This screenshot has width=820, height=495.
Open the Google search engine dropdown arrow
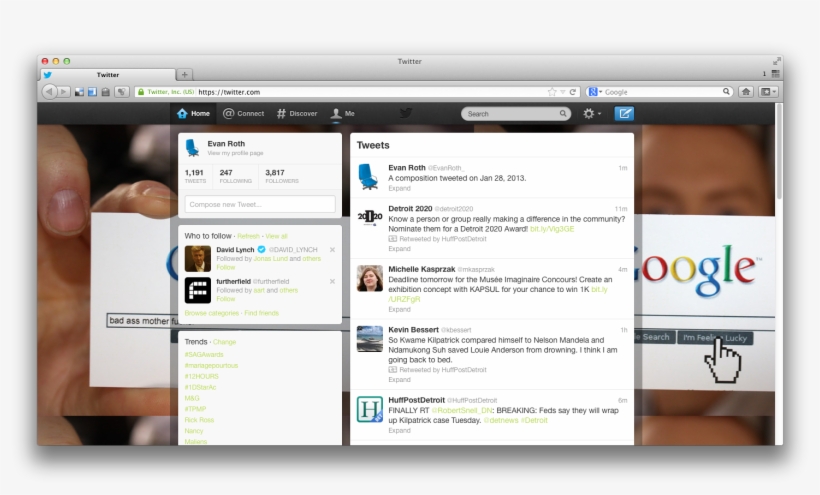600,92
